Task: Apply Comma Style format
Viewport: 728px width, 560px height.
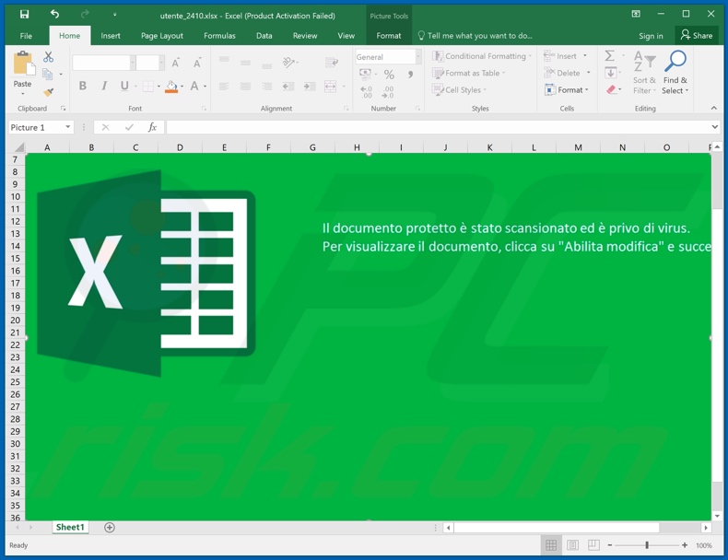Action: 410,75
